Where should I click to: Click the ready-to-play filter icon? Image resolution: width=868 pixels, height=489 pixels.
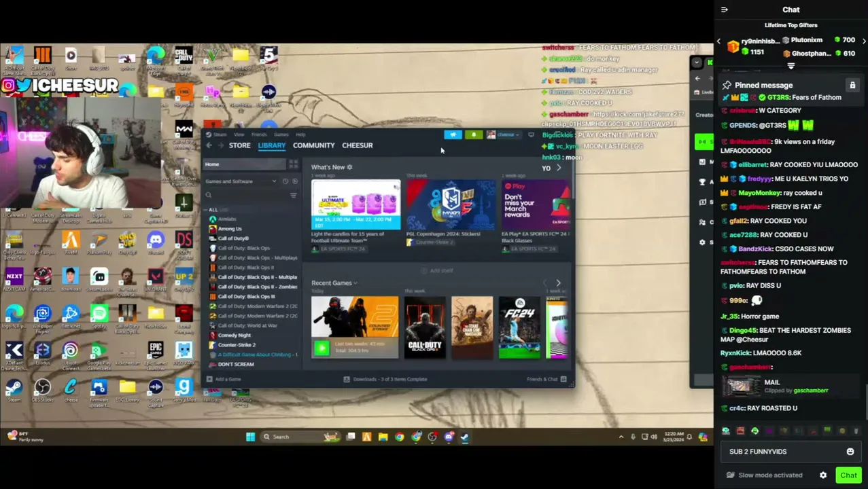[294, 181]
